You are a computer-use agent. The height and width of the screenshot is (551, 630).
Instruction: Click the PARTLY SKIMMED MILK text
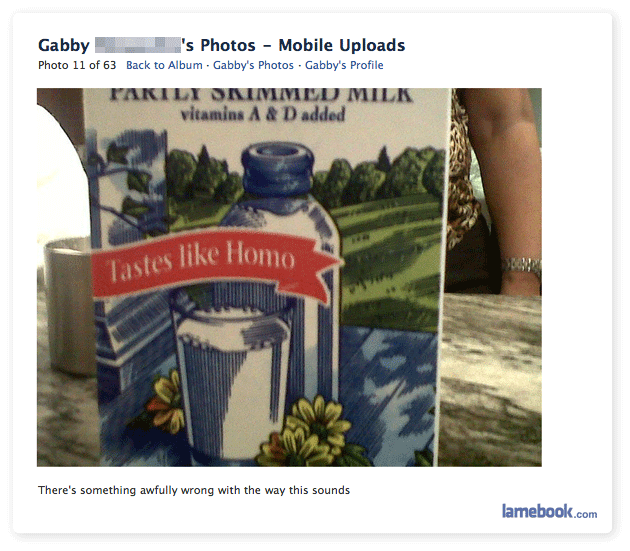[260, 94]
